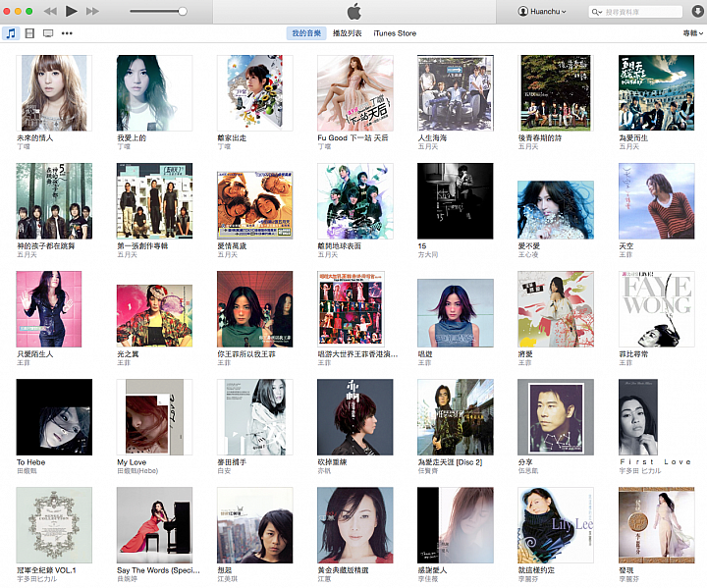Viewport: 707px width, 588px height.
Task: Click the album title text My Love
Action: click(x=132, y=462)
